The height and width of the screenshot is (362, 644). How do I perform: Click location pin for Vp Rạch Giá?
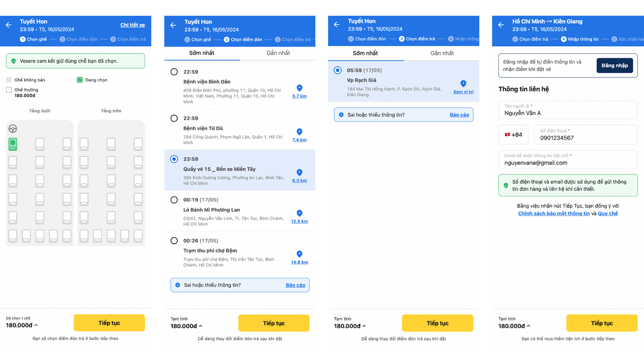(463, 84)
